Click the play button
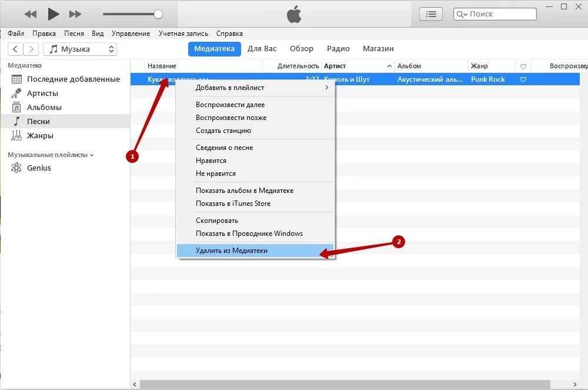 tap(54, 14)
